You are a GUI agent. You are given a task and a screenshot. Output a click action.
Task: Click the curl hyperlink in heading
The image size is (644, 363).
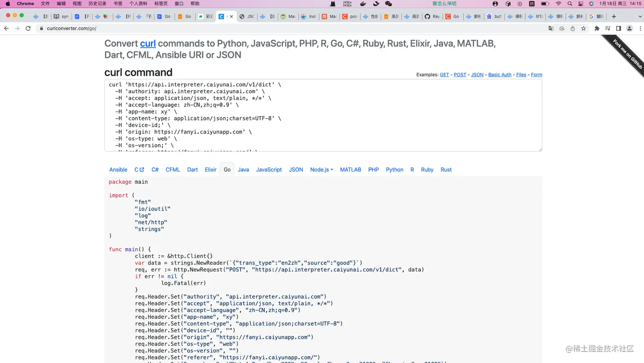pyautogui.click(x=148, y=43)
